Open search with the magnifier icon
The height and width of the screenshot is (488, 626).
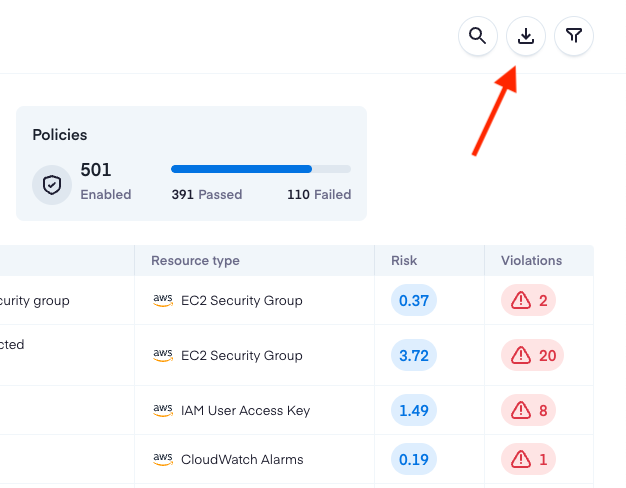[x=477, y=36]
